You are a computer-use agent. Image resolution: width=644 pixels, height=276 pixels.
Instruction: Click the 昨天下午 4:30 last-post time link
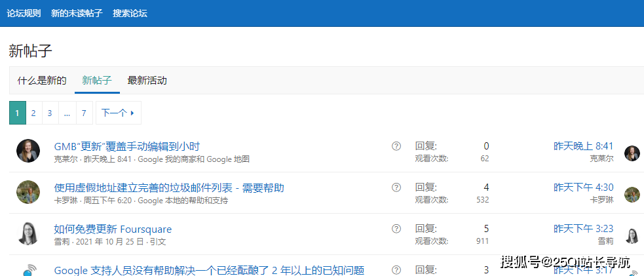pyautogui.click(x=583, y=187)
